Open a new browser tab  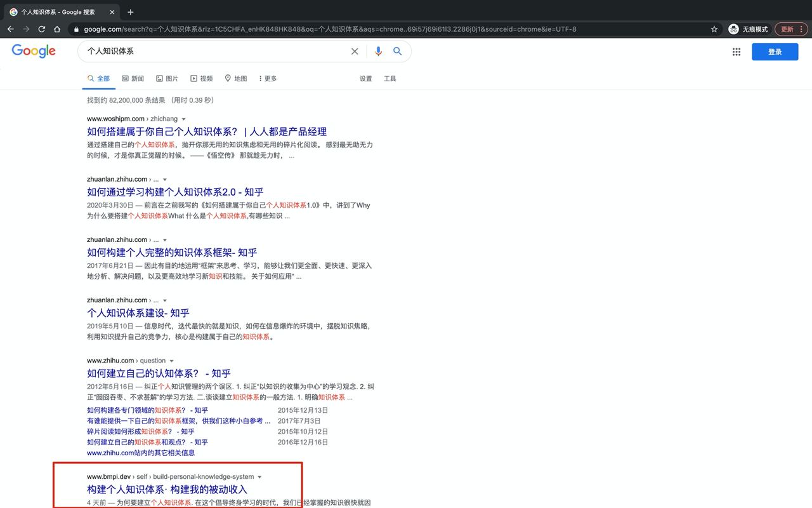(131, 12)
